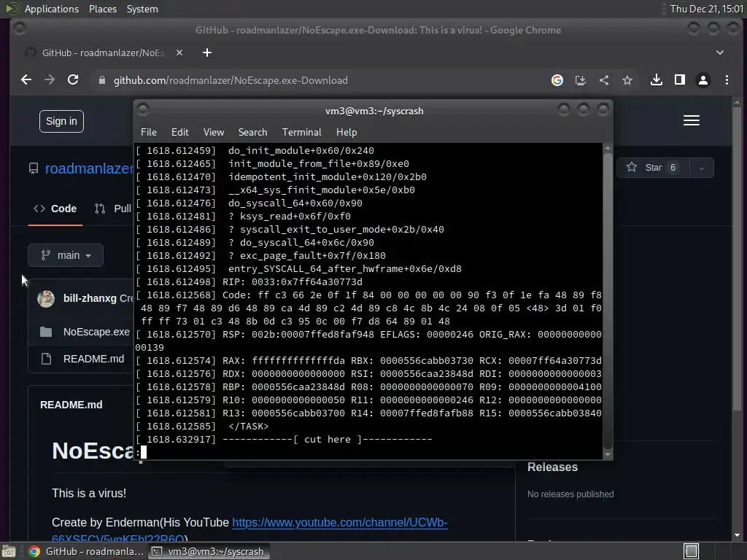Open the Terminal menu

[301, 133]
